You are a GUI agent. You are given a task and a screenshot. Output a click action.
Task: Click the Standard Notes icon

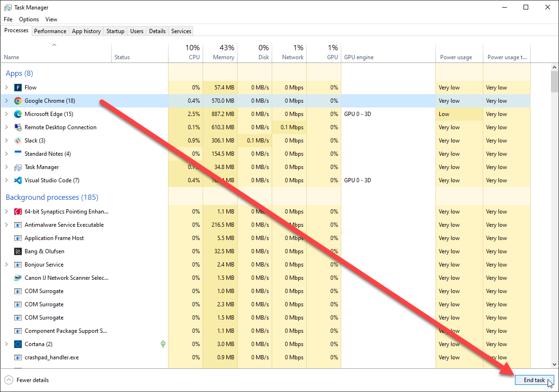tap(18, 154)
